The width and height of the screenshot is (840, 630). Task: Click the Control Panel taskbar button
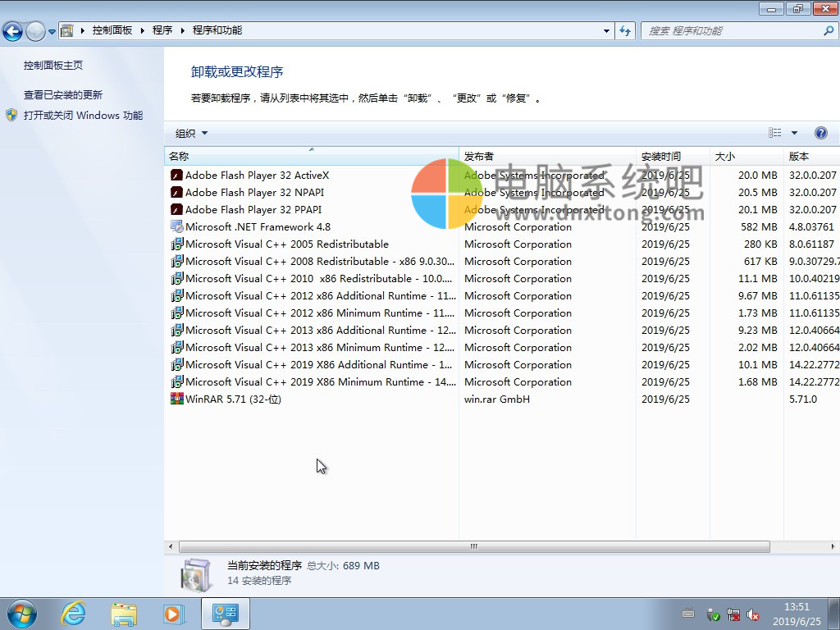pyautogui.click(x=226, y=614)
